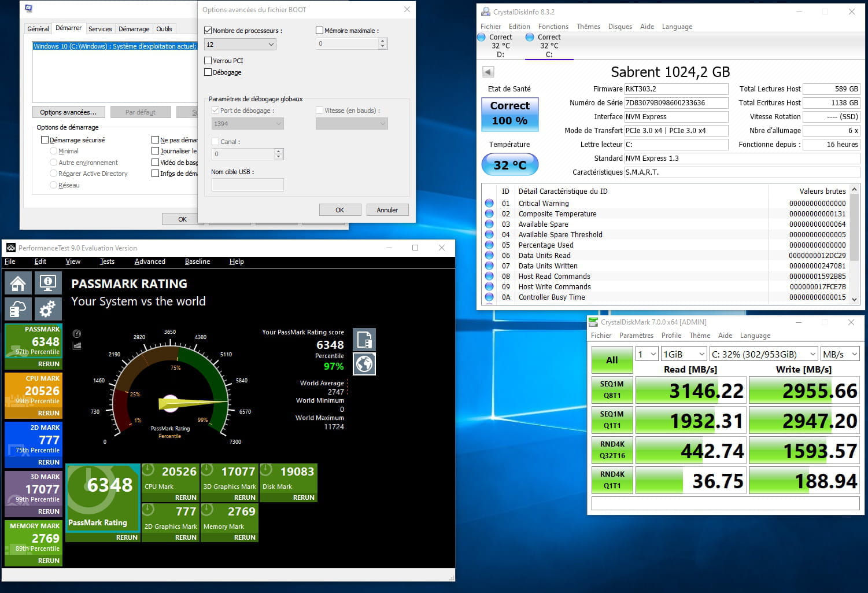This screenshot has width=868, height=593.
Task: Uncheck Nombre de processeurs checkbox
Action: point(208,31)
